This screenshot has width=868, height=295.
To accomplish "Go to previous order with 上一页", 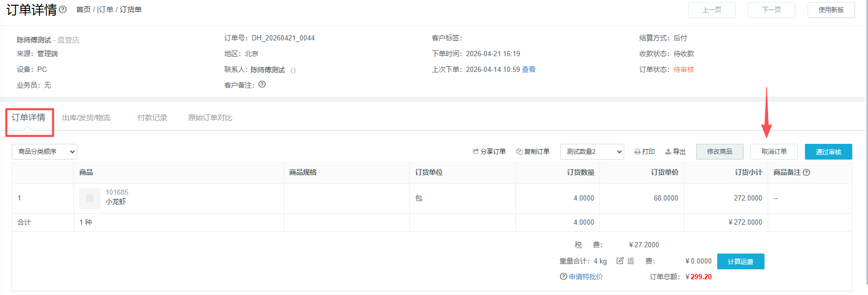I will [x=712, y=10].
